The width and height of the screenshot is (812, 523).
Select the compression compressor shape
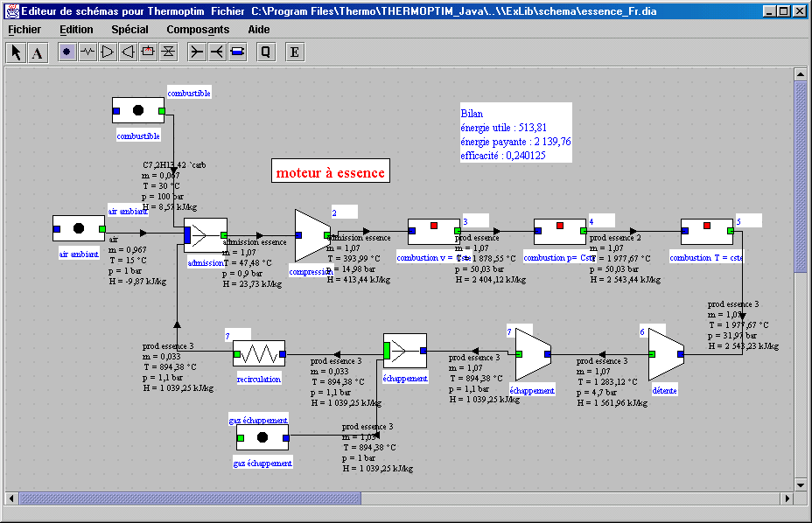[x=312, y=235]
